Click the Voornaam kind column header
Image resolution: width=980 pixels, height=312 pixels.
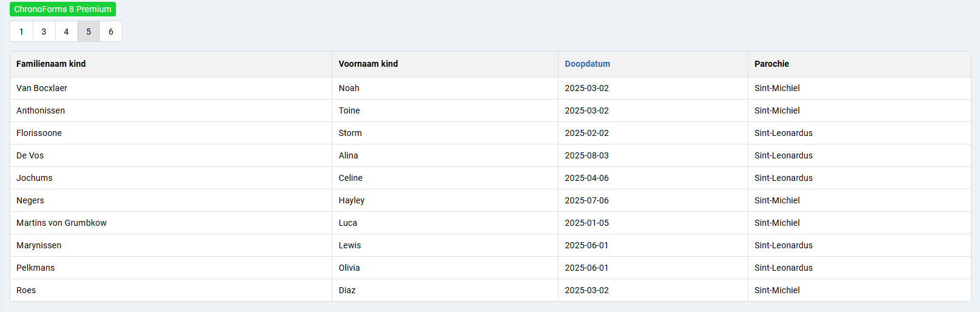pyautogui.click(x=368, y=64)
